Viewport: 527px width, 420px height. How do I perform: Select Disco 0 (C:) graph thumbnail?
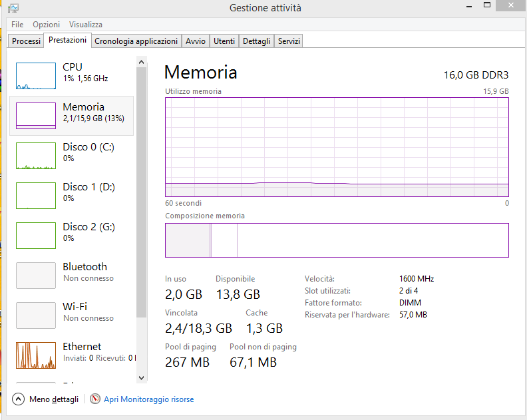pyautogui.click(x=36, y=156)
